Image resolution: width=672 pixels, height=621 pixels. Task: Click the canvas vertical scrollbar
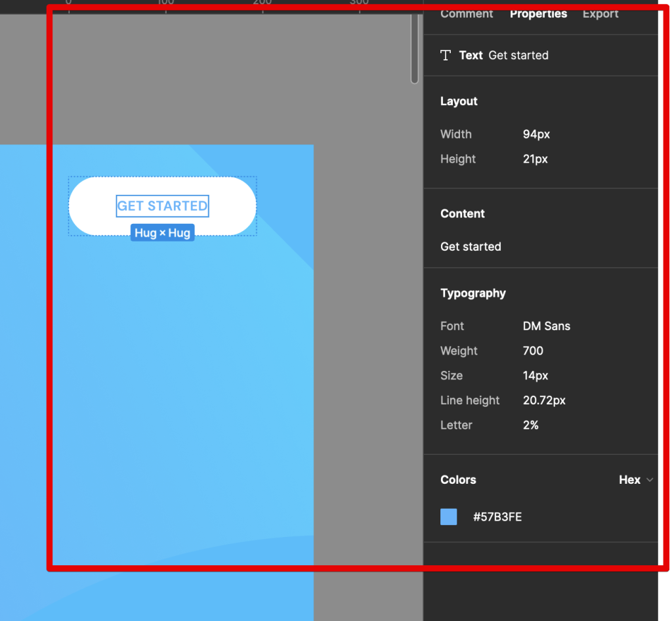pyautogui.click(x=415, y=49)
